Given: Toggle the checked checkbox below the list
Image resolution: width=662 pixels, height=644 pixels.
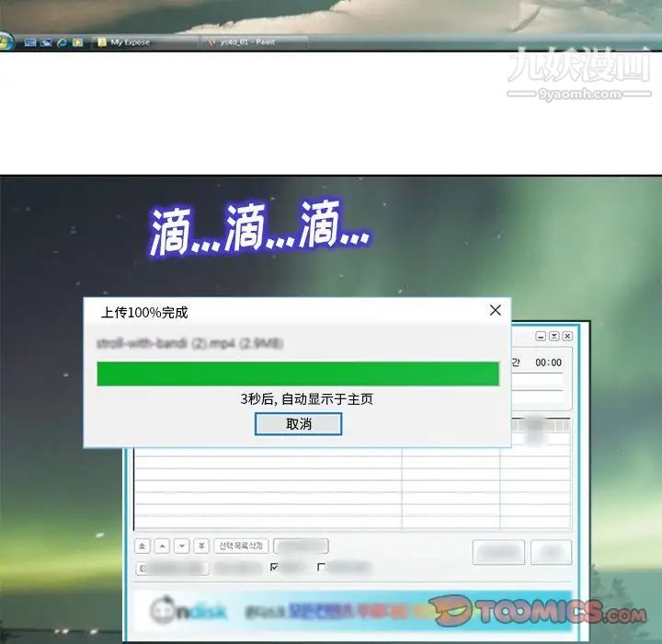Looking at the screenshot, I should tap(274, 568).
